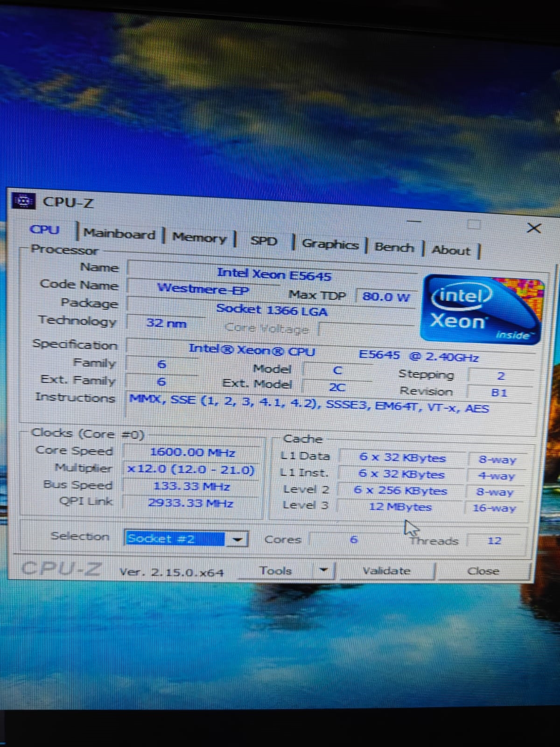Image resolution: width=560 pixels, height=747 pixels.
Task: Click the Level 3 16-way value
Action: coord(494,508)
